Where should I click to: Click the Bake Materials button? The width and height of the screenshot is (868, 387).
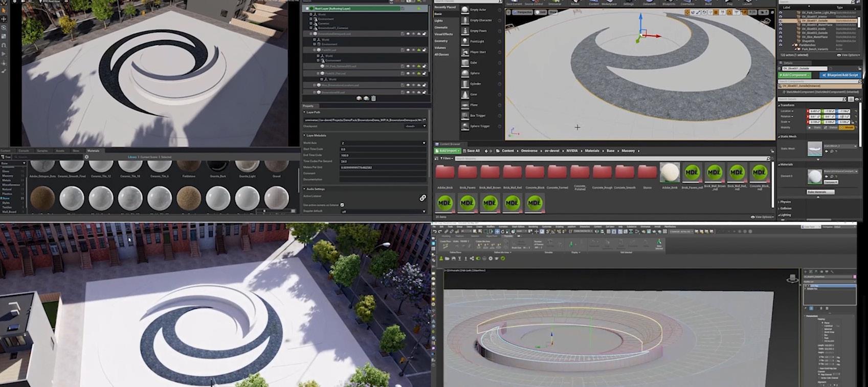click(x=820, y=191)
